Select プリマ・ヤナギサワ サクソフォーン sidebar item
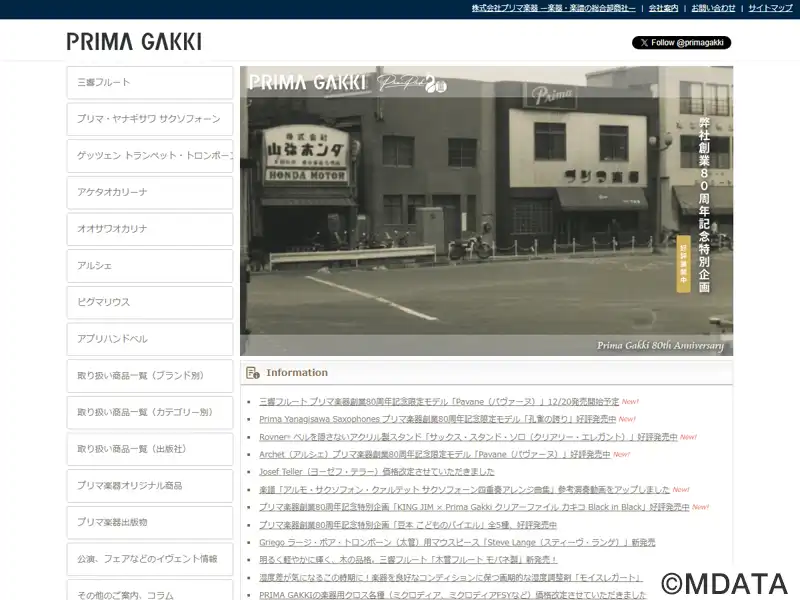Viewport: 800px width, 600px height. click(150, 119)
